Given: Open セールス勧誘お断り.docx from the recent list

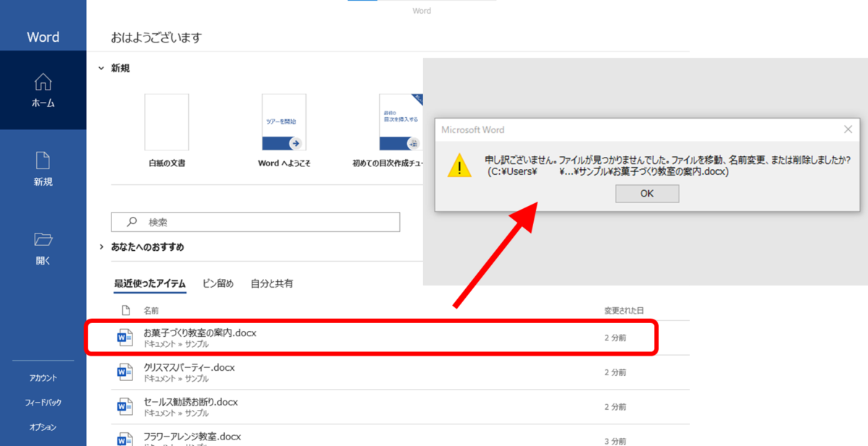Looking at the screenshot, I should [x=400, y=407].
